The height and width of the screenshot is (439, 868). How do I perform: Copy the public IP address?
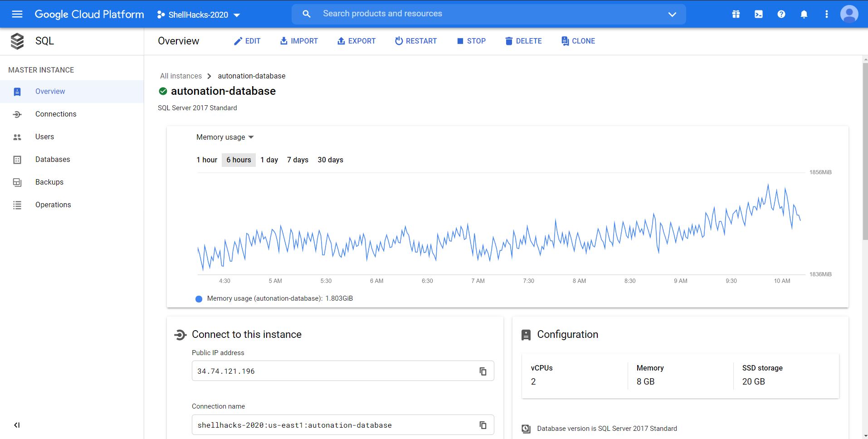point(483,371)
